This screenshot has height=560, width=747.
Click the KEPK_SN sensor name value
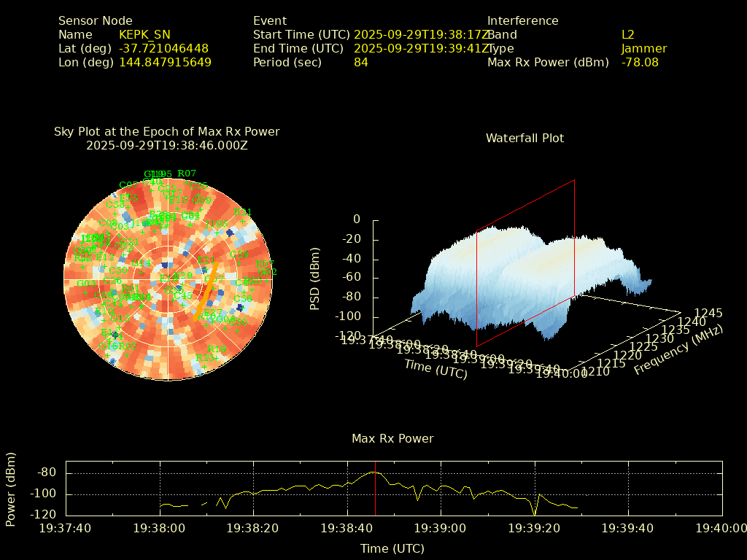point(144,34)
